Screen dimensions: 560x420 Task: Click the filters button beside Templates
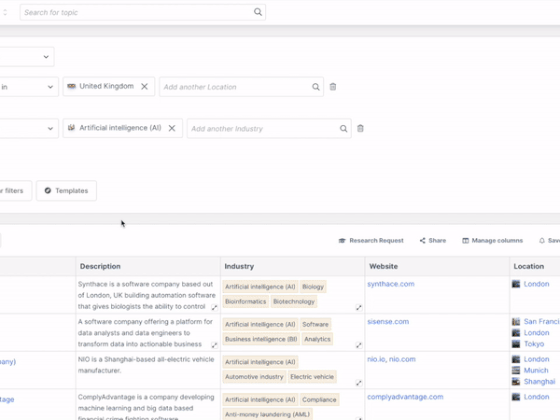tap(15, 191)
